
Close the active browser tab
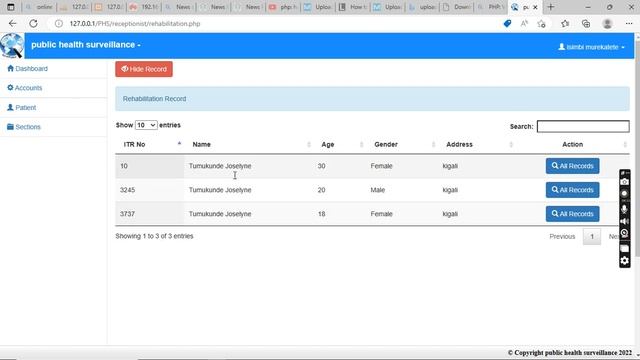pos(535,7)
